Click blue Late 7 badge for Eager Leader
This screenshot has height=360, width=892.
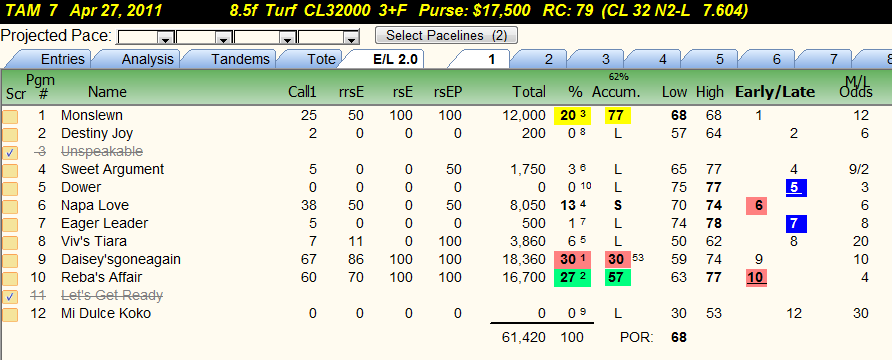point(795,224)
